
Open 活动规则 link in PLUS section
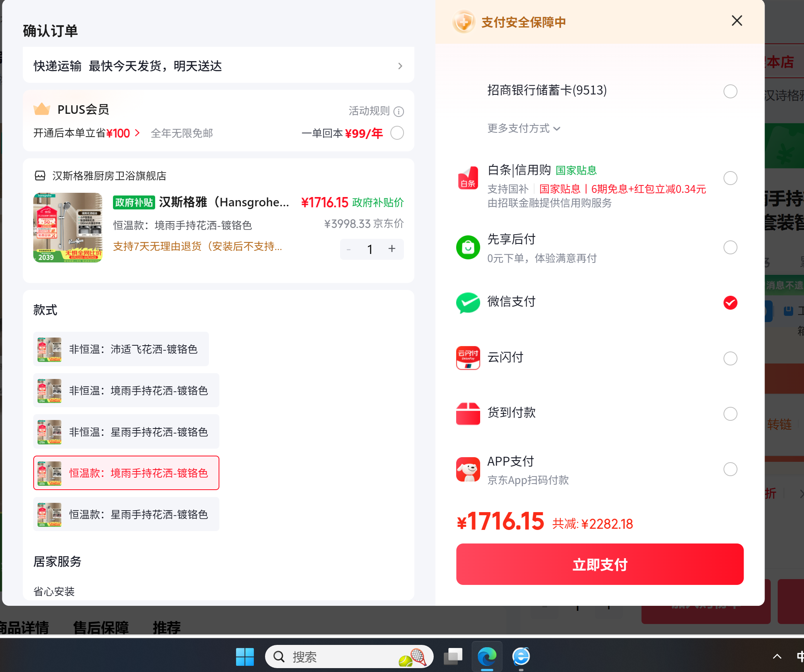click(369, 111)
